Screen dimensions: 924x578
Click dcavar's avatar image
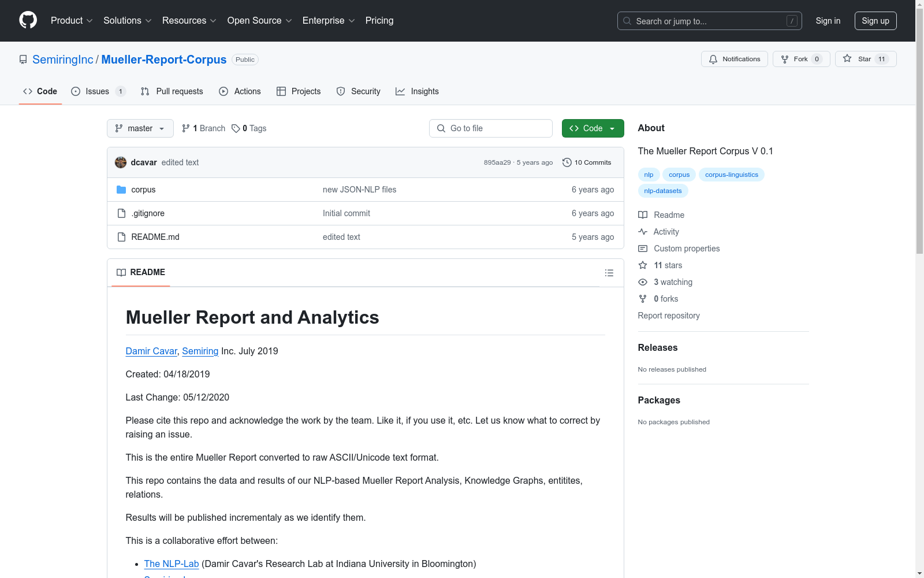click(121, 162)
